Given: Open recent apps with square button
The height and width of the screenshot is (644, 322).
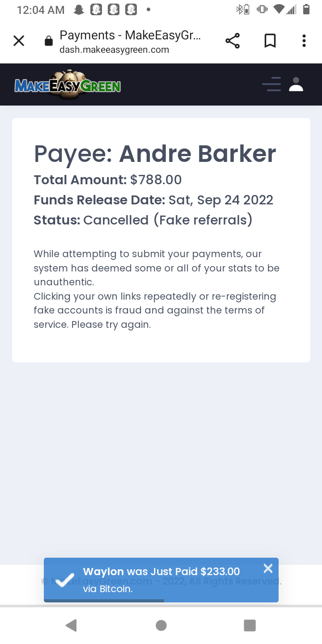Looking at the screenshot, I should click(250, 625).
